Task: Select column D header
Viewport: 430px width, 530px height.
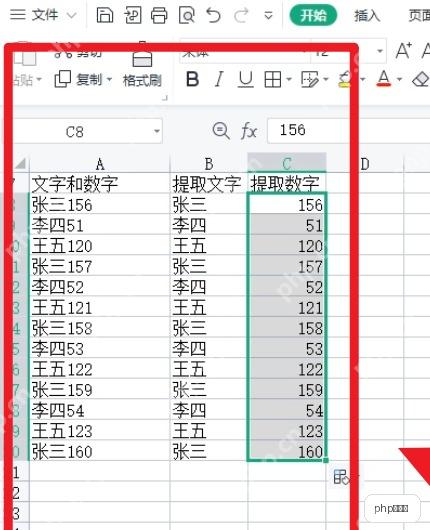Action: point(365,164)
